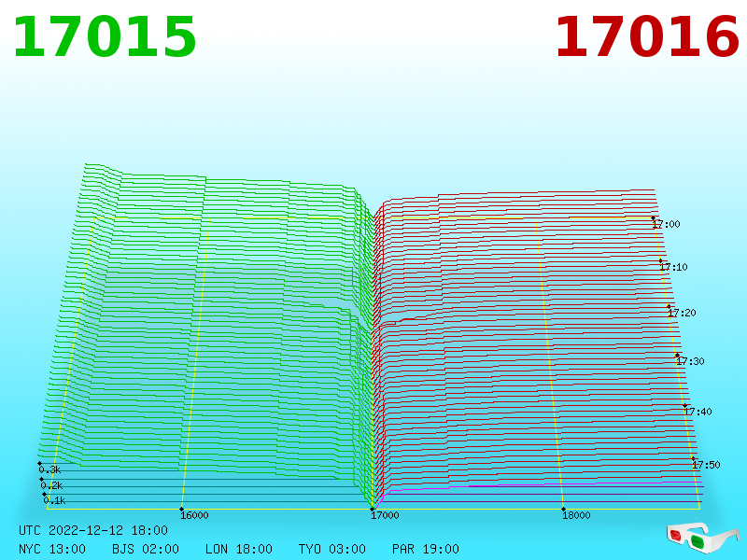Click the green 17015 bid price
Viewport: 747px width, 560px height.
[x=105, y=36]
